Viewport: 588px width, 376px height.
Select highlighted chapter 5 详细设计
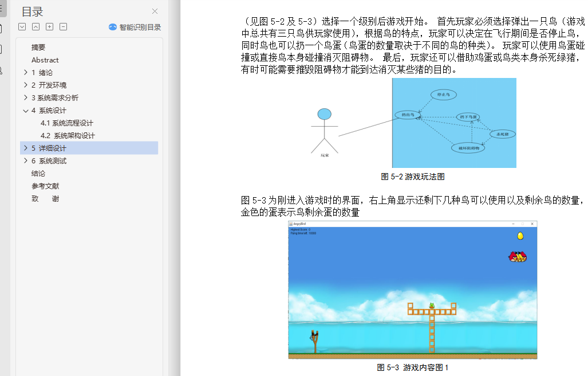tap(89, 148)
